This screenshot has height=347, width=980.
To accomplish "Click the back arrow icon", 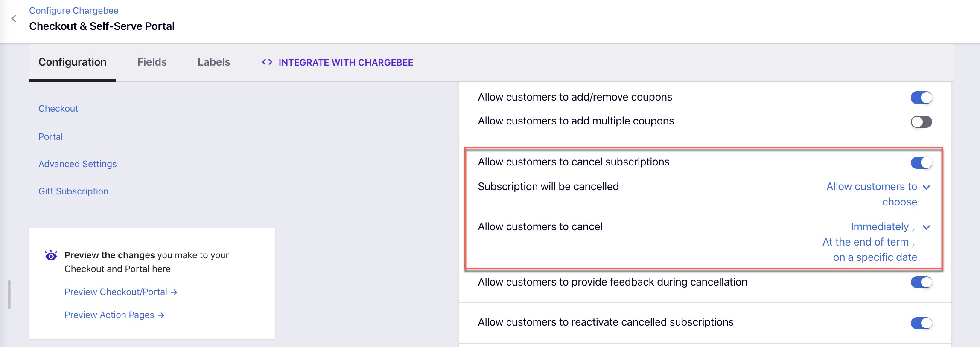I will tap(14, 19).
